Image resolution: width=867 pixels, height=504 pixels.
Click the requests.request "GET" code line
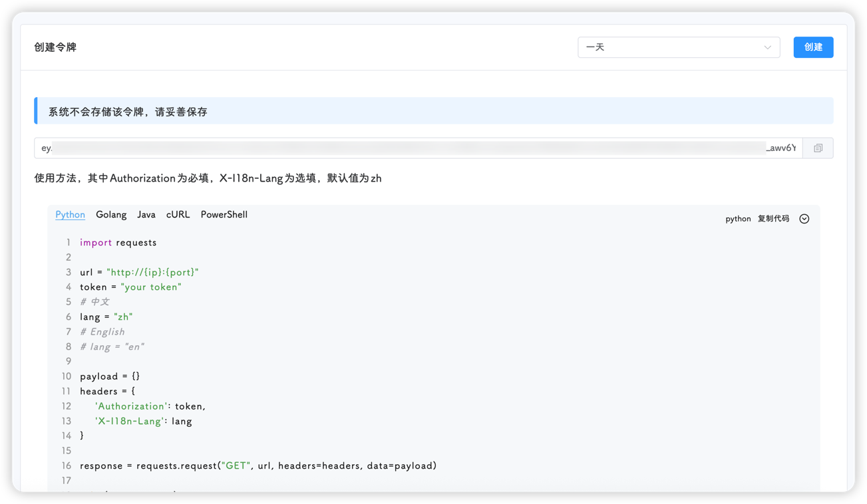pos(258,466)
